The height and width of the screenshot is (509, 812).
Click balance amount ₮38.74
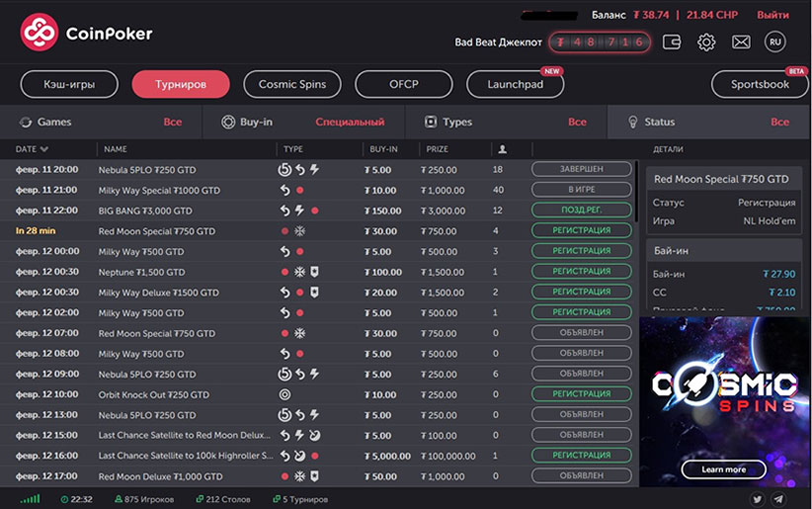point(651,15)
